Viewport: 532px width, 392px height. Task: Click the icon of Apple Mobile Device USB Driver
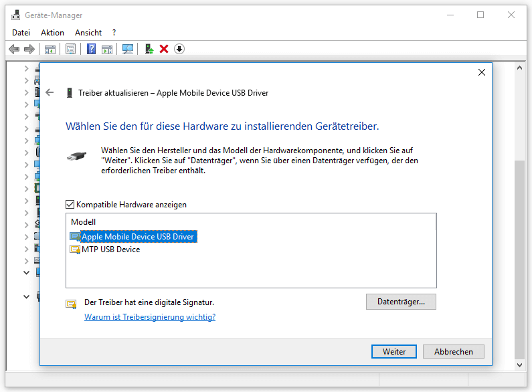coord(75,237)
